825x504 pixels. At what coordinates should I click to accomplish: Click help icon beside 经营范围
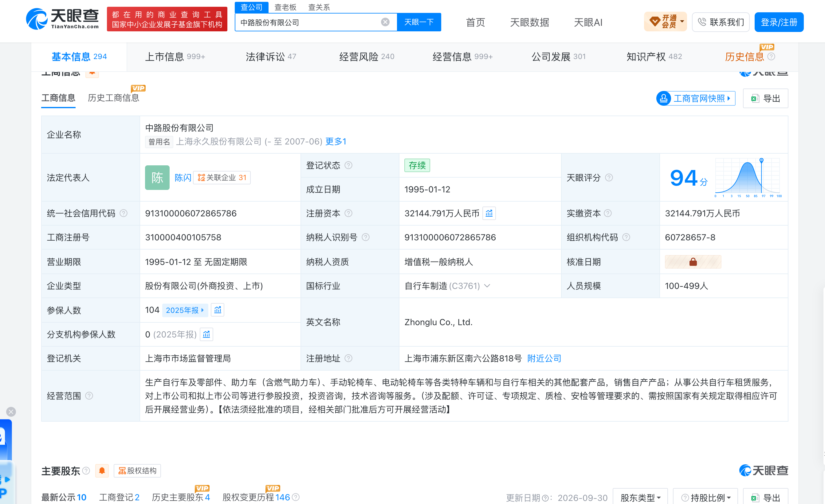[89, 396]
